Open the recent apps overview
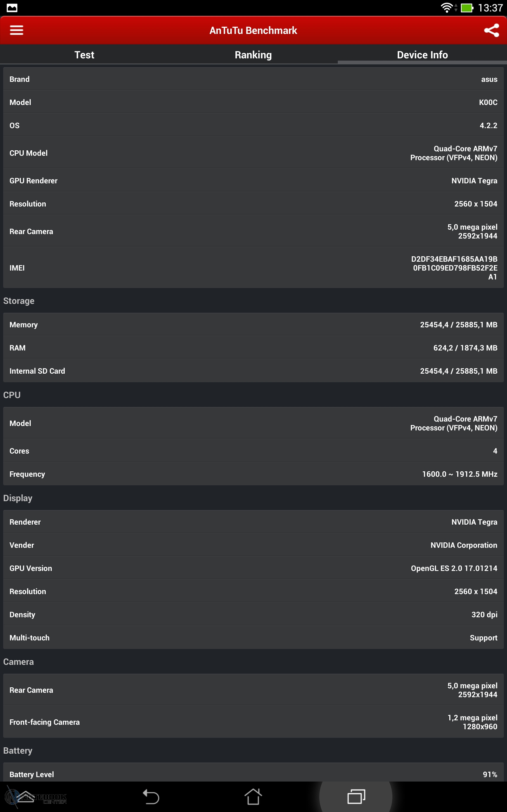Screen dimensions: 507x812 356,796
